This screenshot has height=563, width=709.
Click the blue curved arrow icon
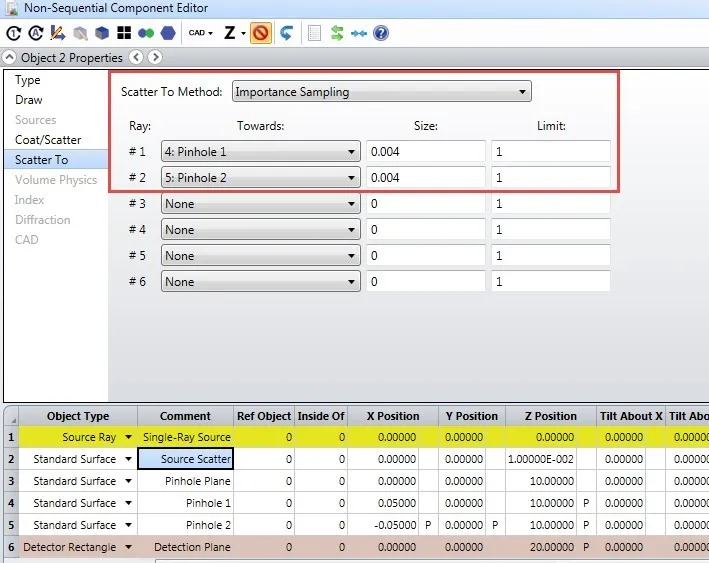pyautogui.click(x=286, y=33)
